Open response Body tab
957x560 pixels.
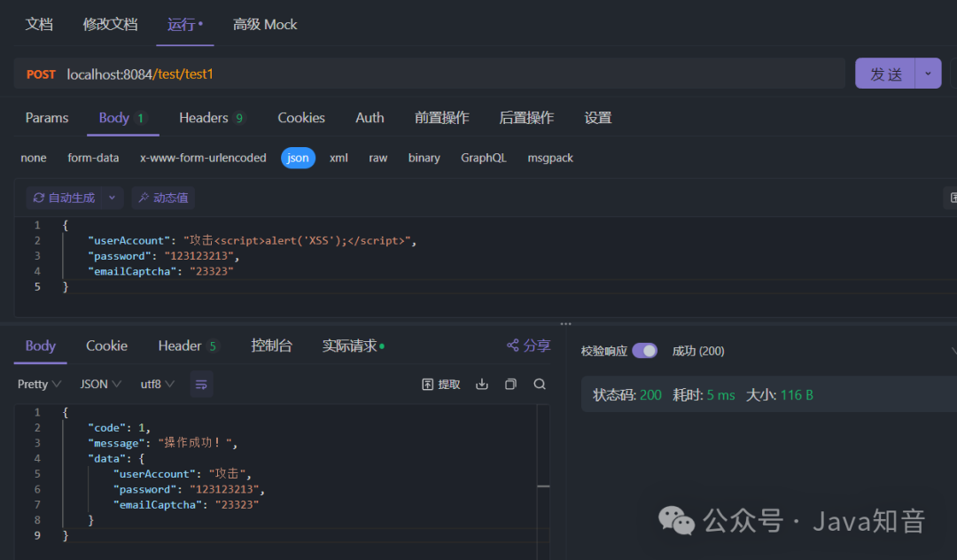pos(40,346)
